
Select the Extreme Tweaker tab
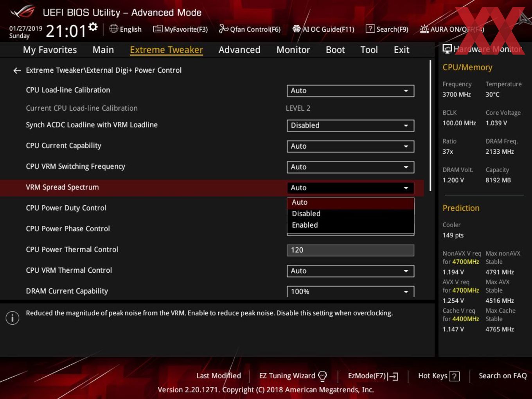click(166, 50)
